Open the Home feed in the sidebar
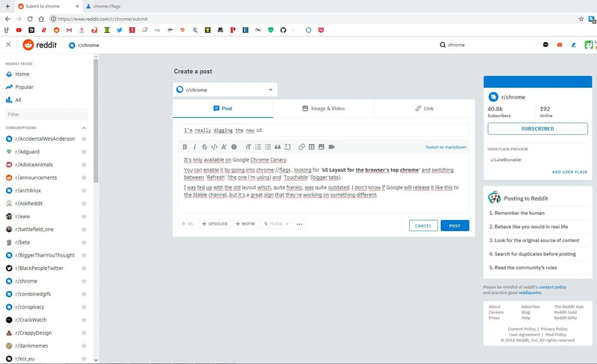 22,75
